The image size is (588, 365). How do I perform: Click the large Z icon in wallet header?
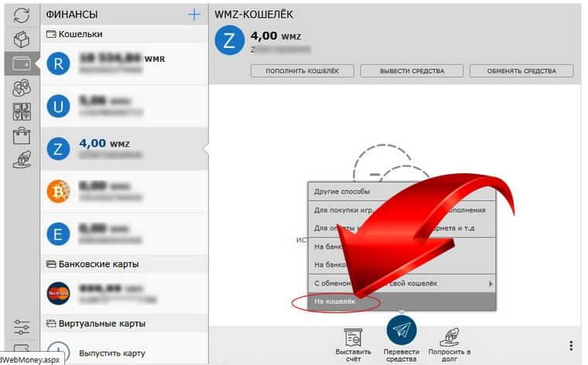[x=229, y=40]
